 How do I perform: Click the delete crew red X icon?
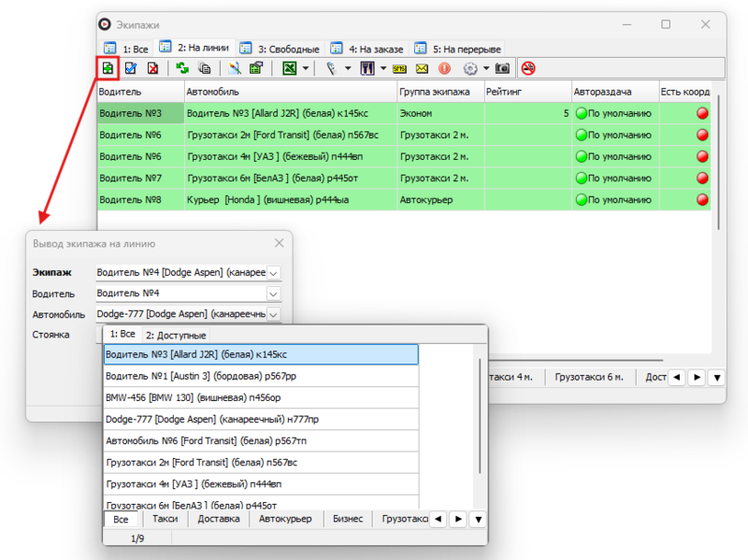(152, 68)
